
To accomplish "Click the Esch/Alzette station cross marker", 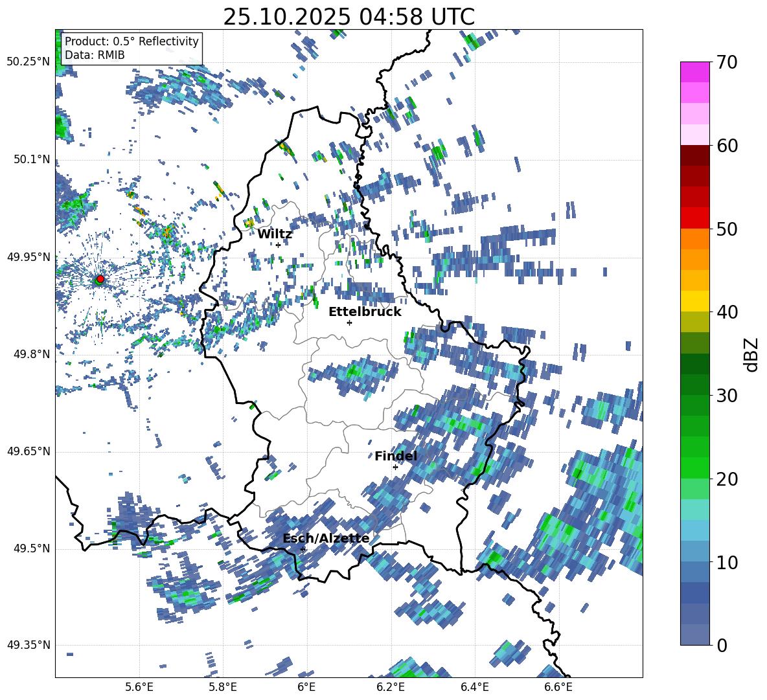I will (x=303, y=549).
